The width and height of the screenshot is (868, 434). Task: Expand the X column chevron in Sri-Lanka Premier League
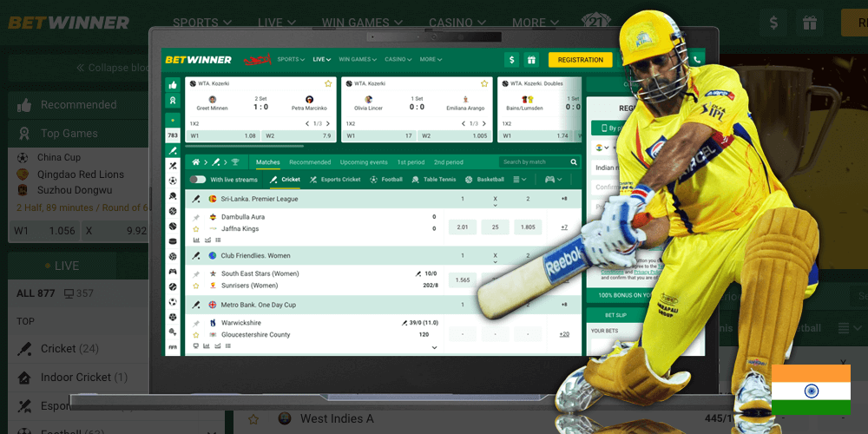click(495, 206)
